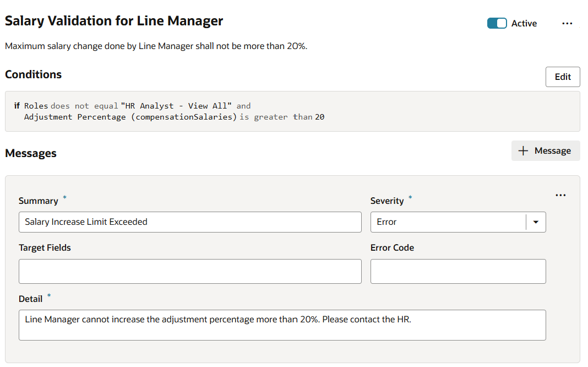Click the "is greater than" operator
The image size is (588, 367).
275,117
